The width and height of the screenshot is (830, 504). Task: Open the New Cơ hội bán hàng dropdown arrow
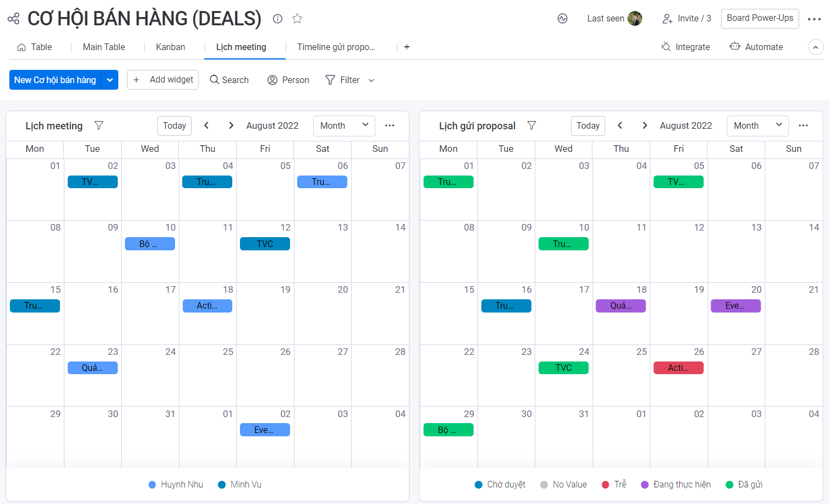tap(110, 80)
